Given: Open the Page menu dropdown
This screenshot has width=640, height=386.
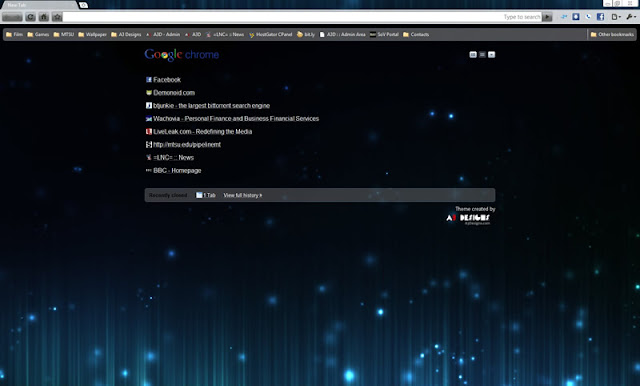Looking at the screenshot, I should pos(616,17).
